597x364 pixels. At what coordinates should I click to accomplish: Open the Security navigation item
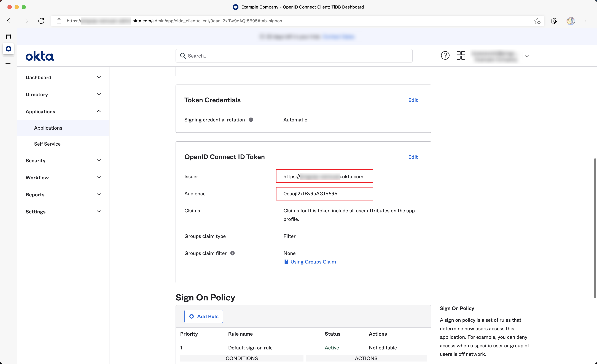tap(63, 161)
